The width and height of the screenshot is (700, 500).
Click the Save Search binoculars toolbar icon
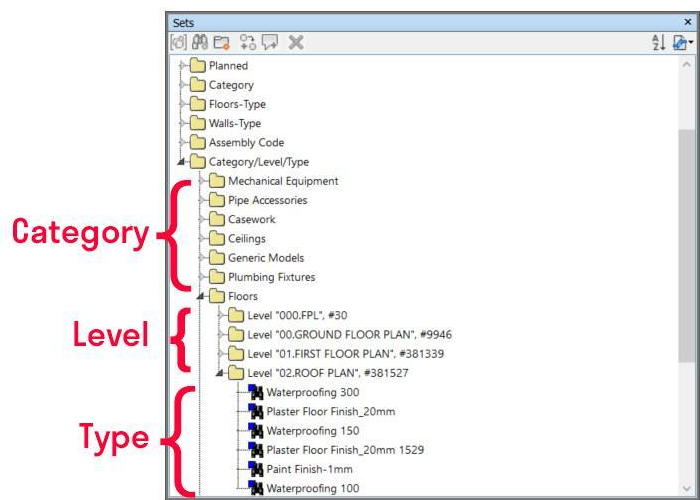pos(200,42)
